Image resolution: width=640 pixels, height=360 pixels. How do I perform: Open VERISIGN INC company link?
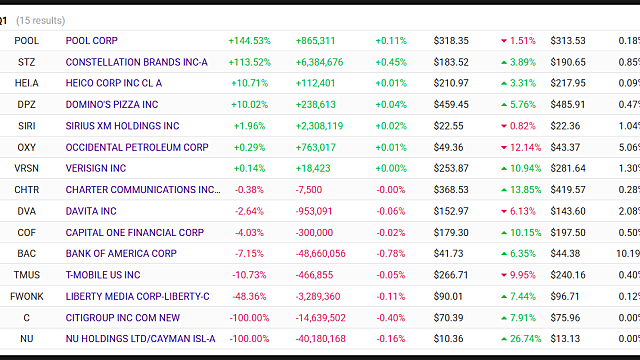[96, 168]
